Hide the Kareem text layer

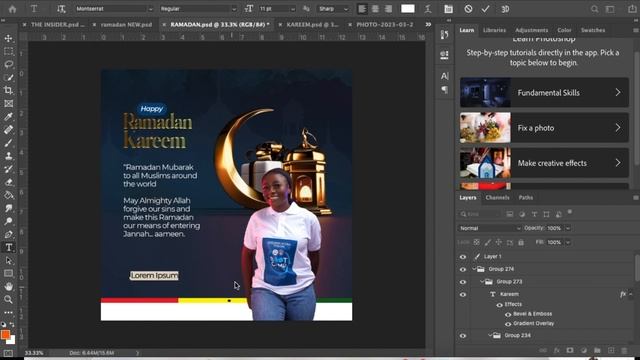[x=463, y=295]
